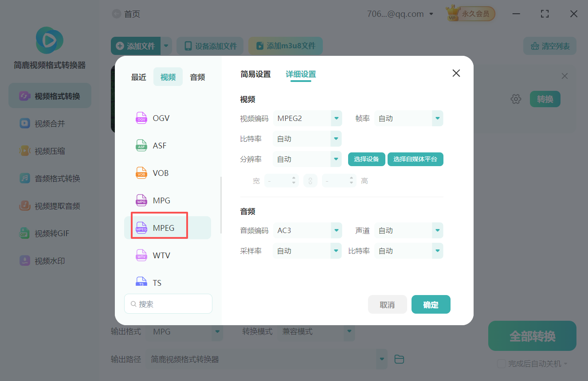Enable 完成后自动关机 option
The image size is (588, 381).
(501, 363)
